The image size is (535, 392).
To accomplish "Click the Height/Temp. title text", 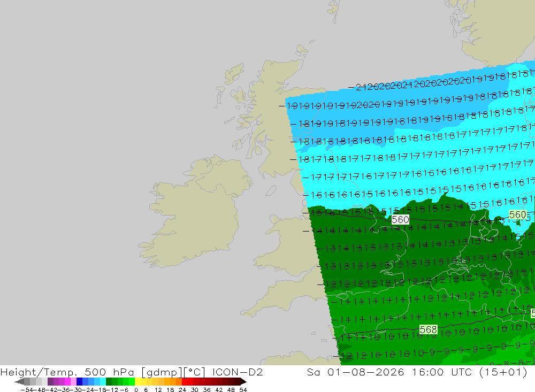I will coord(39,372).
